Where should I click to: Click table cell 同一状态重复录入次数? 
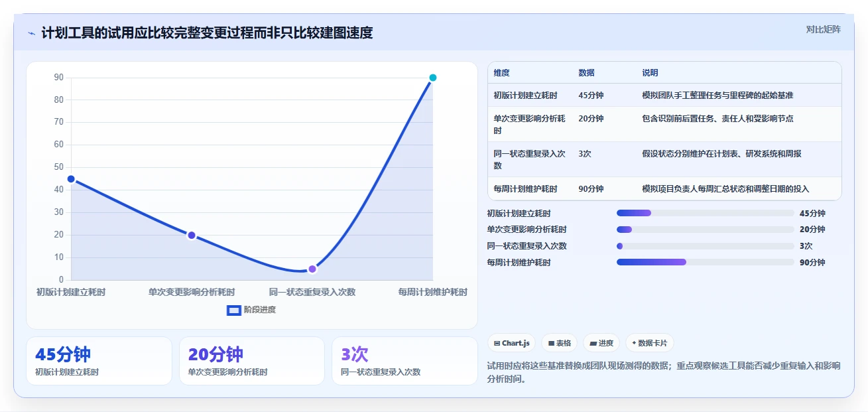point(530,159)
